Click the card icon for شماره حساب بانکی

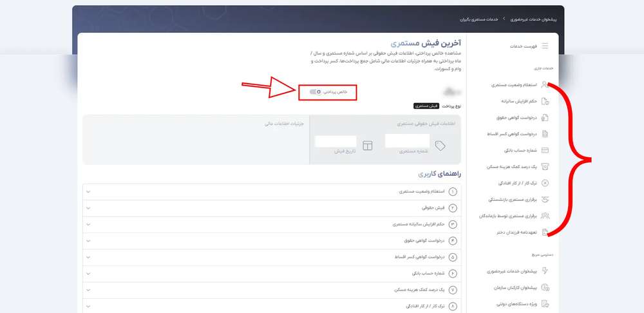[545, 150]
